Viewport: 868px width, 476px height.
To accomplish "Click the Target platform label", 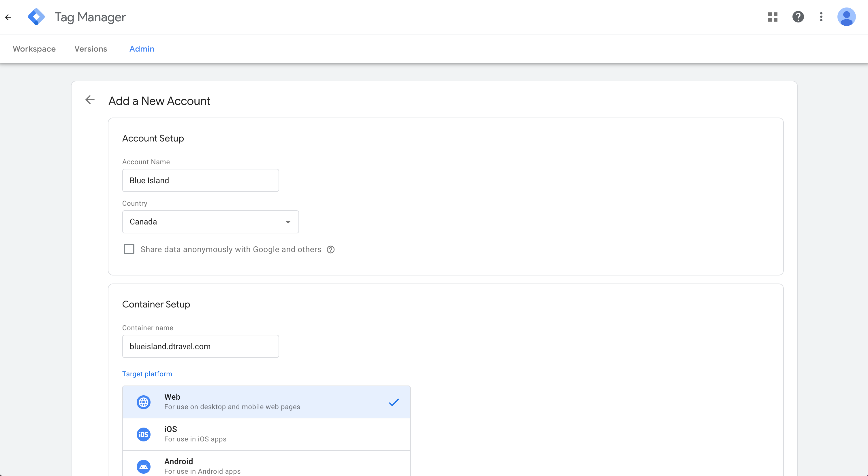I will click(x=147, y=374).
